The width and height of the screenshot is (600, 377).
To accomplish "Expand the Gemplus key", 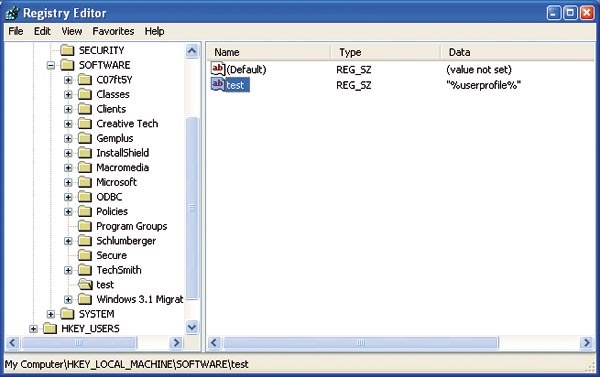I will tap(68, 138).
